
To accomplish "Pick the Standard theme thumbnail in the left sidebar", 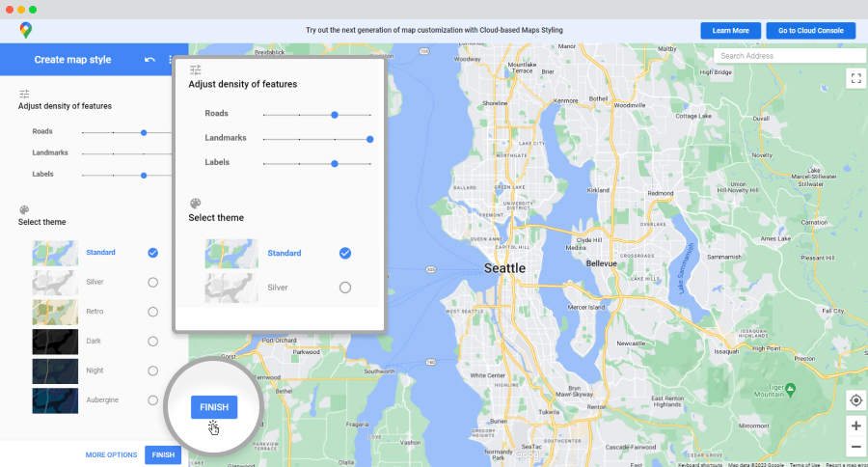I will click(x=55, y=253).
